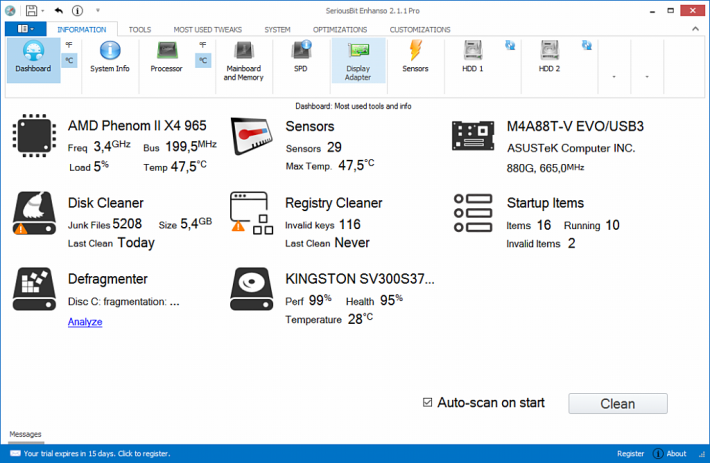Screen dimensions: 710x463
Task: Toggle the Auto-scan on start checkbox
Action: click(x=427, y=402)
